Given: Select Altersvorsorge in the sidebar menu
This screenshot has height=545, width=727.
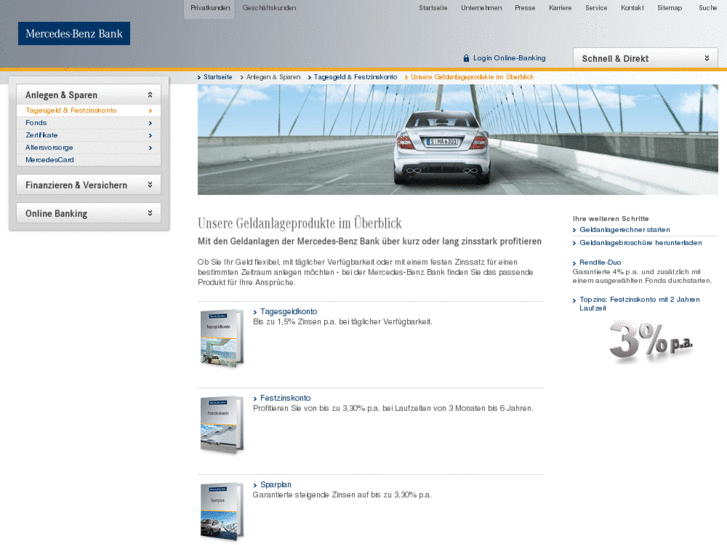Looking at the screenshot, I should [49, 147].
